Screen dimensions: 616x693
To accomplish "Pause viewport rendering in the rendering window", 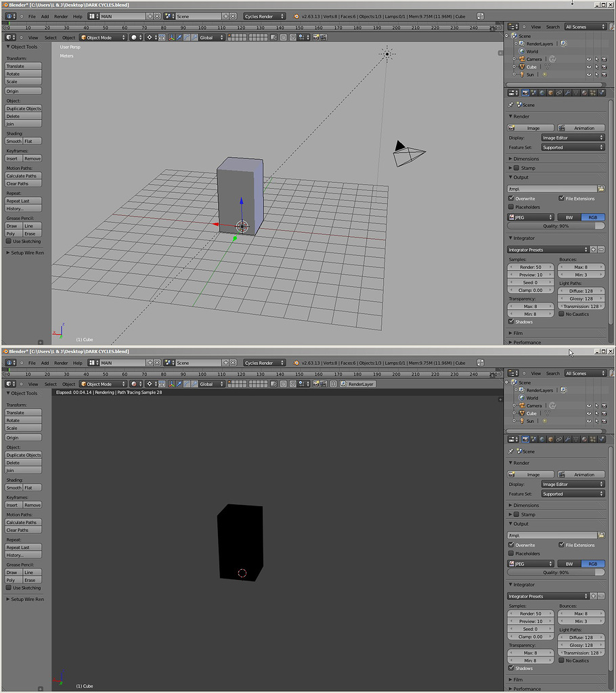I will 334,384.
